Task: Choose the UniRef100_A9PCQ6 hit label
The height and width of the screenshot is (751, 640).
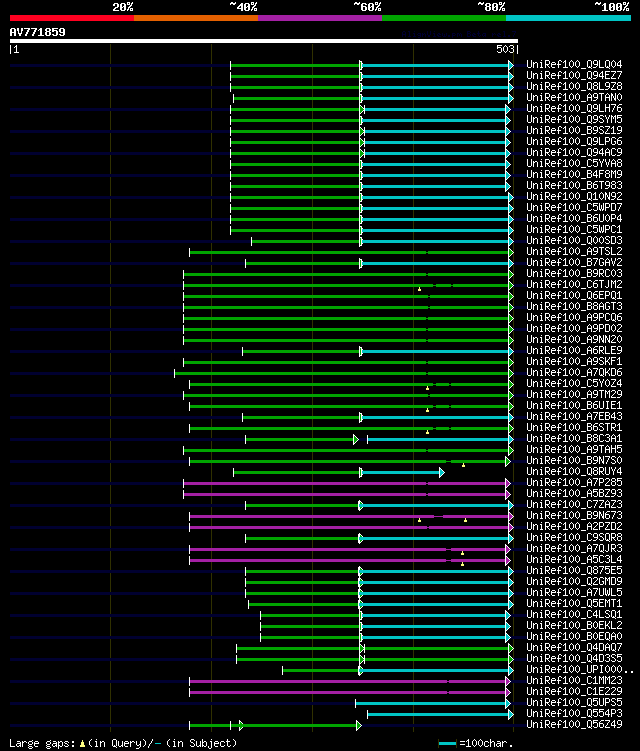Action: point(574,318)
